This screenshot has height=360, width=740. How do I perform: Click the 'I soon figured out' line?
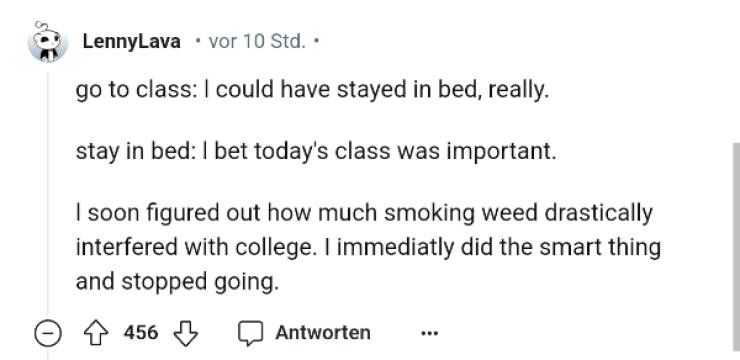(364, 213)
